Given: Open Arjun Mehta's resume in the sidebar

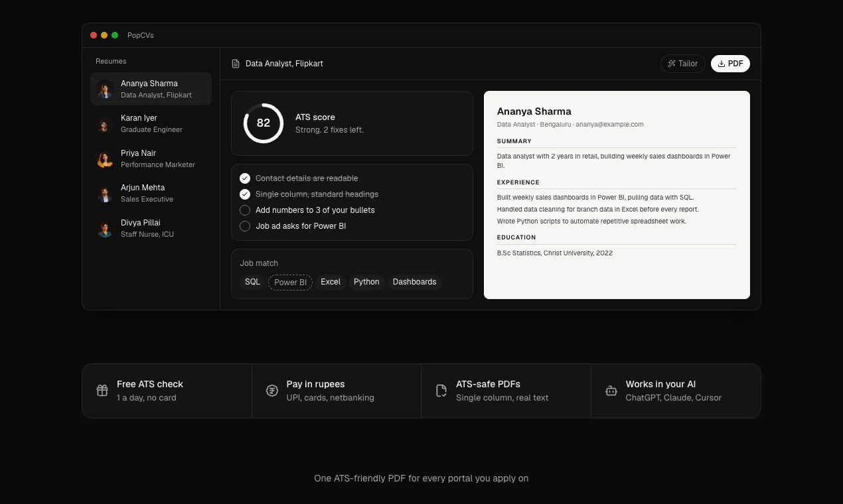Looking at the screenshot, I should (151, 194).
